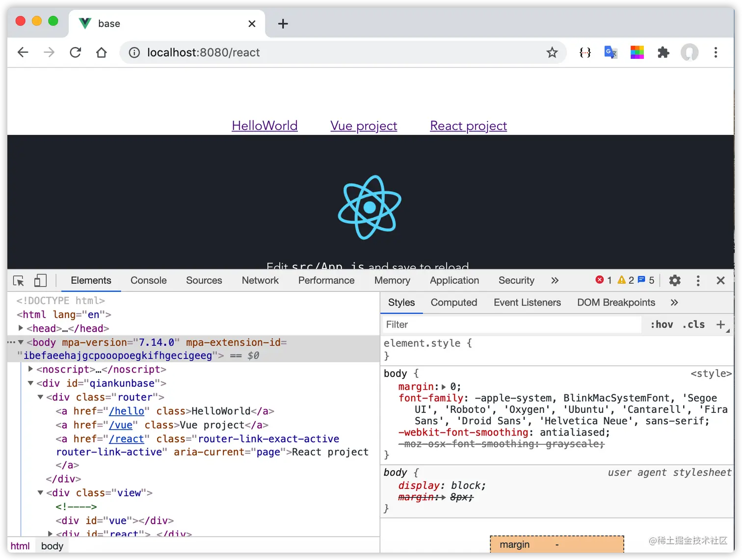
Task: Open the HelloWorld page link
Action: click(x=265, y=126)
